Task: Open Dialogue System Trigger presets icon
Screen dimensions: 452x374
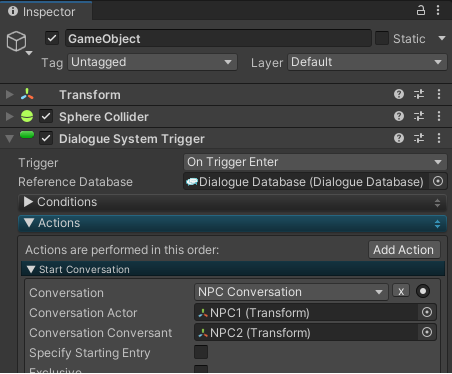Action: [x=419, y=138]
